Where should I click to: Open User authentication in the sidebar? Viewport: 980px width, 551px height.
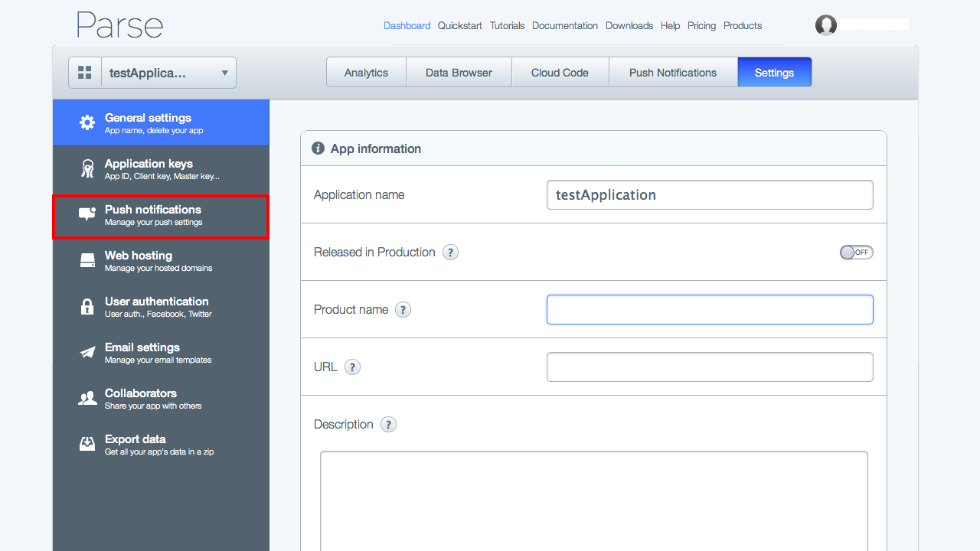[161, 307]
